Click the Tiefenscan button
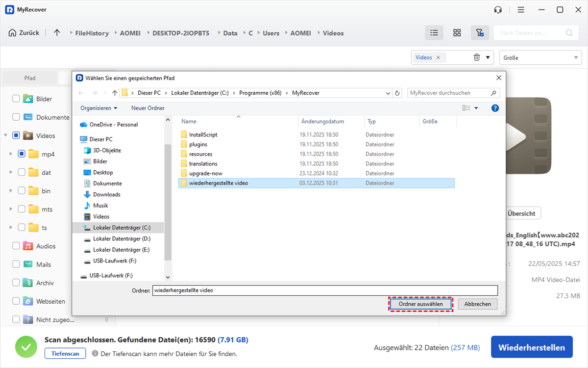588x368 pixels. [x=65, y=353]
